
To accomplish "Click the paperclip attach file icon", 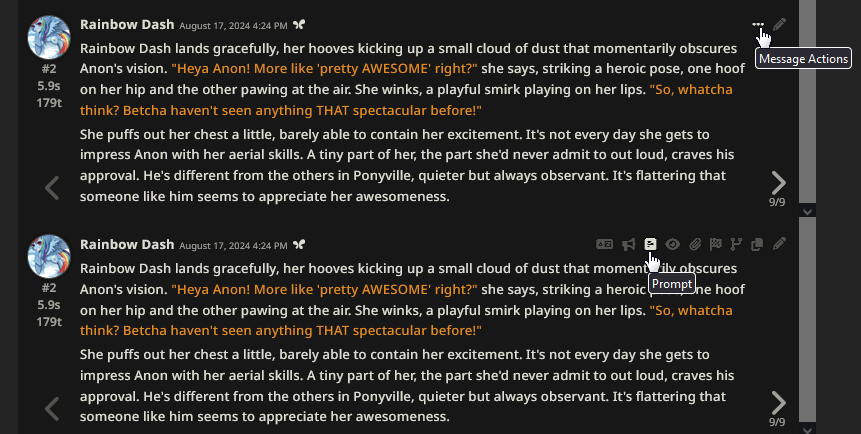I will 695,243.
